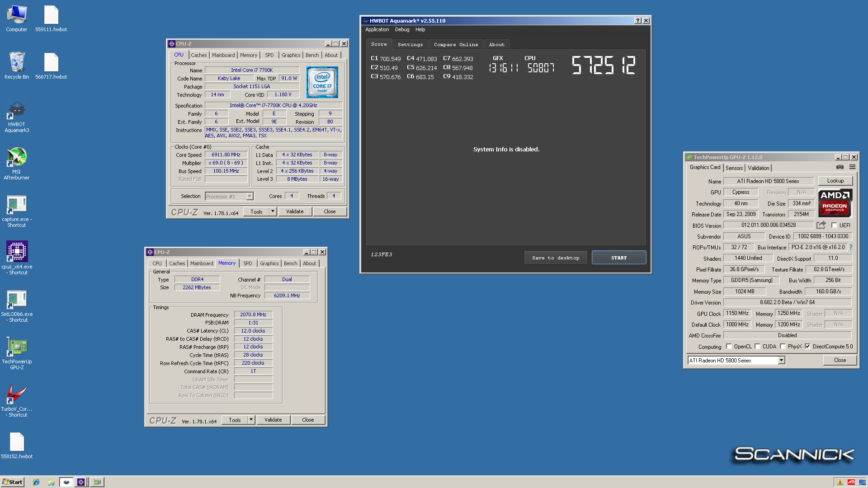868x488 pixels.
Task: Open Windows Explorer folder icon in taskbar
Action: (51, 482)
